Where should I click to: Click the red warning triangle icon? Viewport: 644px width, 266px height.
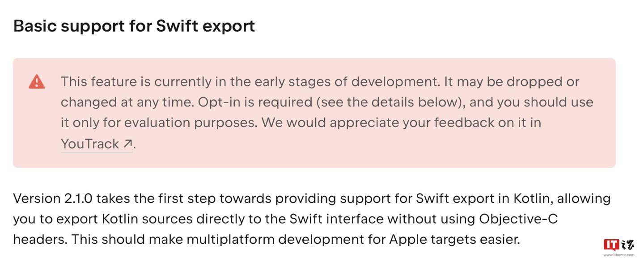pyautogui.click(x=37, y=82)
